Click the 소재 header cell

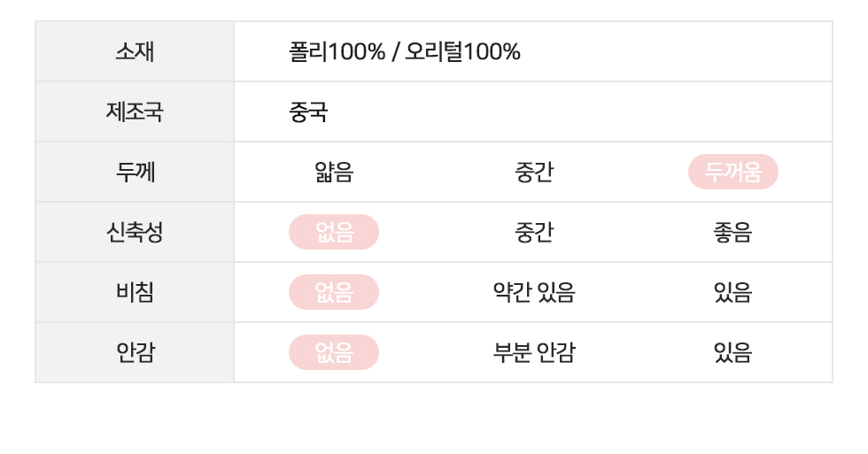[135, 52]
